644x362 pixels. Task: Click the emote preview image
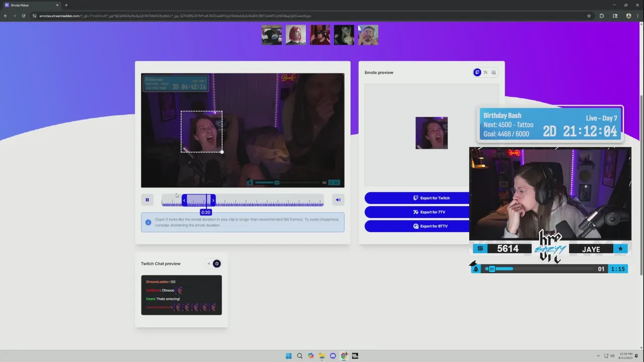(x=432, y=133)
